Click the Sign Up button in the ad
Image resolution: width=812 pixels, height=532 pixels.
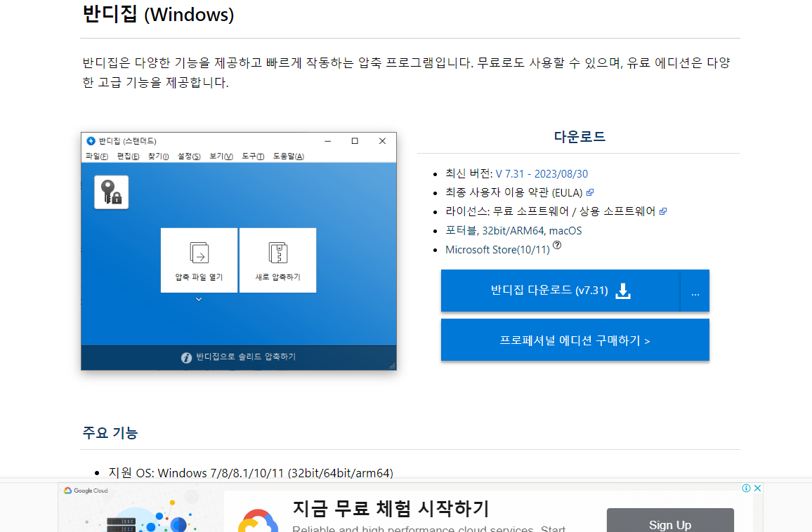670,521
